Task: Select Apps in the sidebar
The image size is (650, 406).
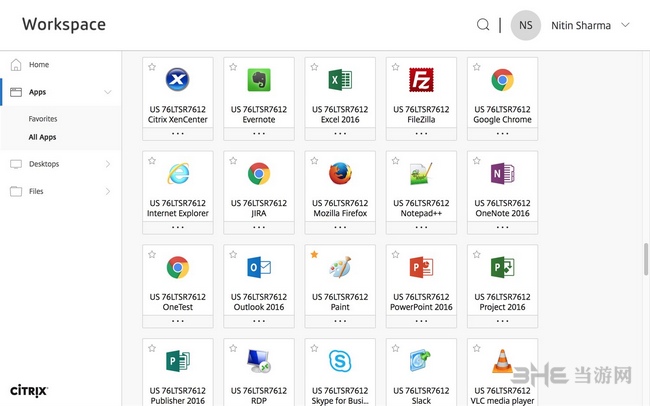Action: coord(37,92)
